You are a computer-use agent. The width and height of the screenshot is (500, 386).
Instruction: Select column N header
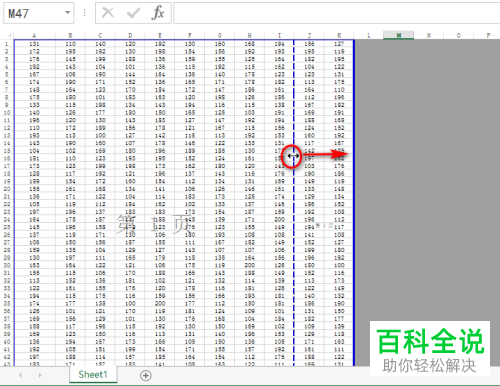click(x=429, y=35)
